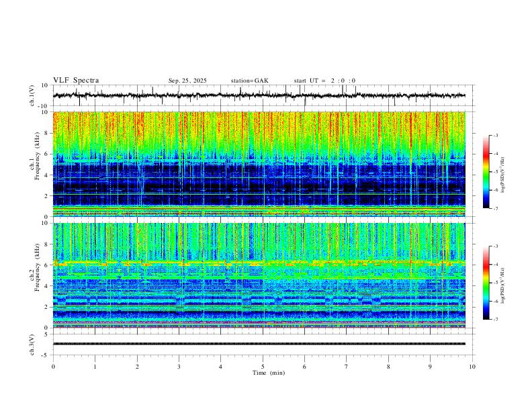Click the "8" kHz tick of ch.1 spectrogram
Screen dimensions: 532x411
[46, 133]
